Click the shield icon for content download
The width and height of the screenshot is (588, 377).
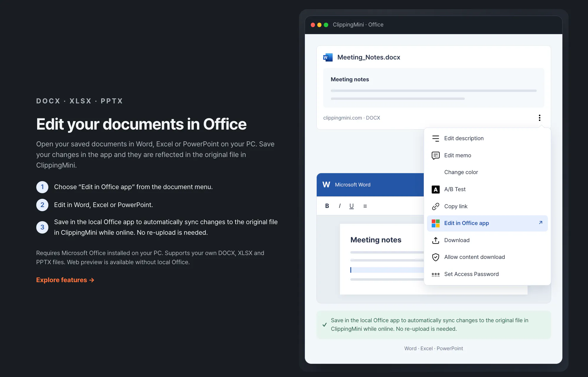436,257
